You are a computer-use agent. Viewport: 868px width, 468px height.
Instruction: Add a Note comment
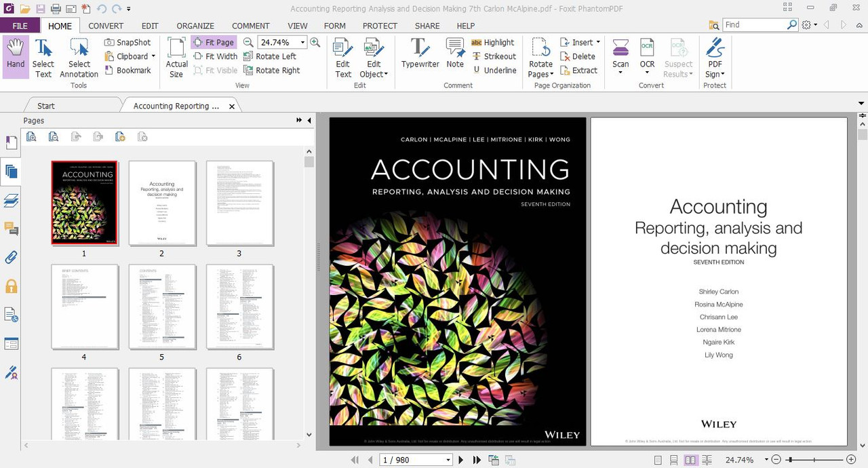[x=455, y=53]
